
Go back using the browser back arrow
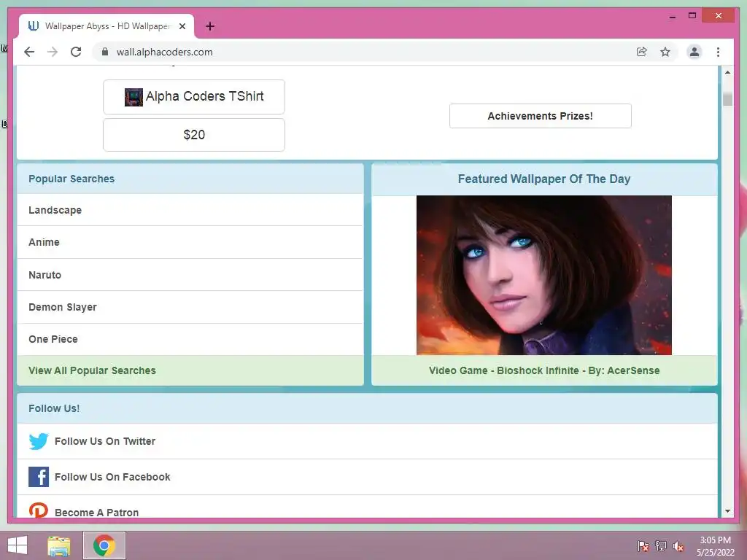(29, 52)
